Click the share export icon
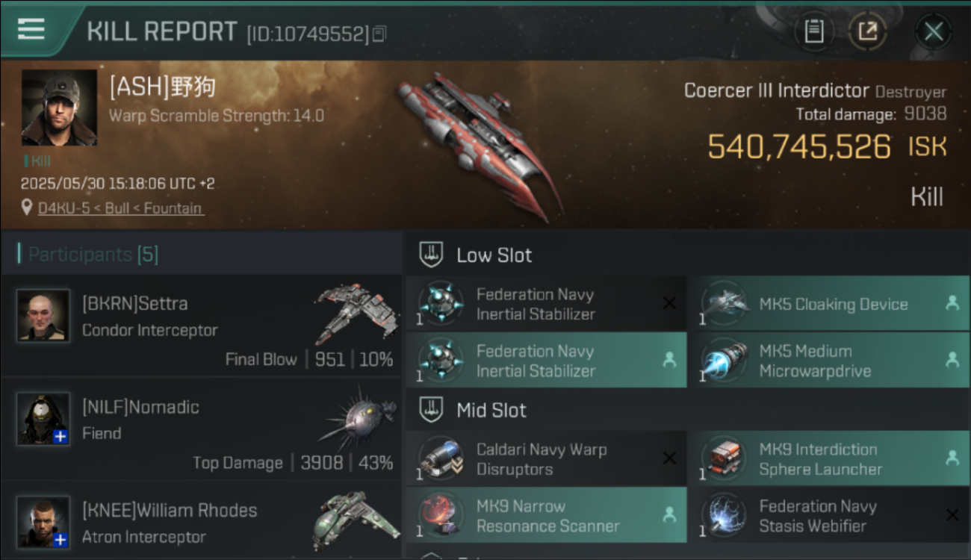This screenshot has width=971, height=560. pyautogui.click(x=867, y=31)
